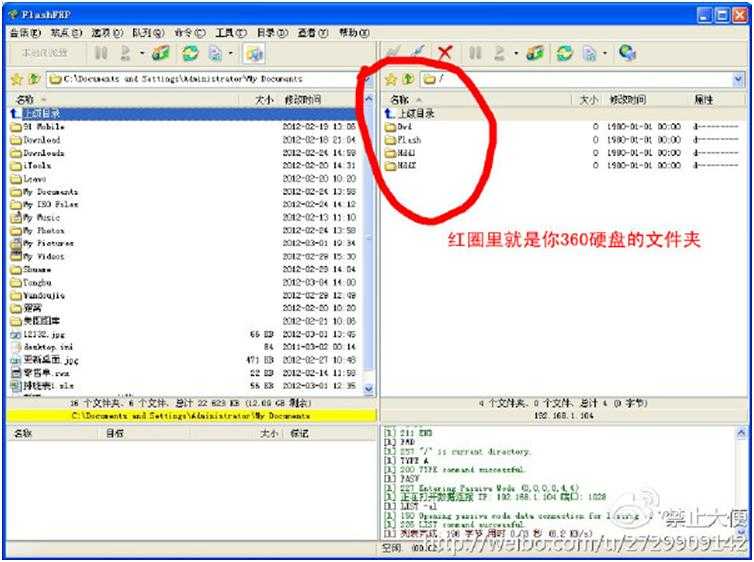Click the pause icon in right toolbar

475,53
